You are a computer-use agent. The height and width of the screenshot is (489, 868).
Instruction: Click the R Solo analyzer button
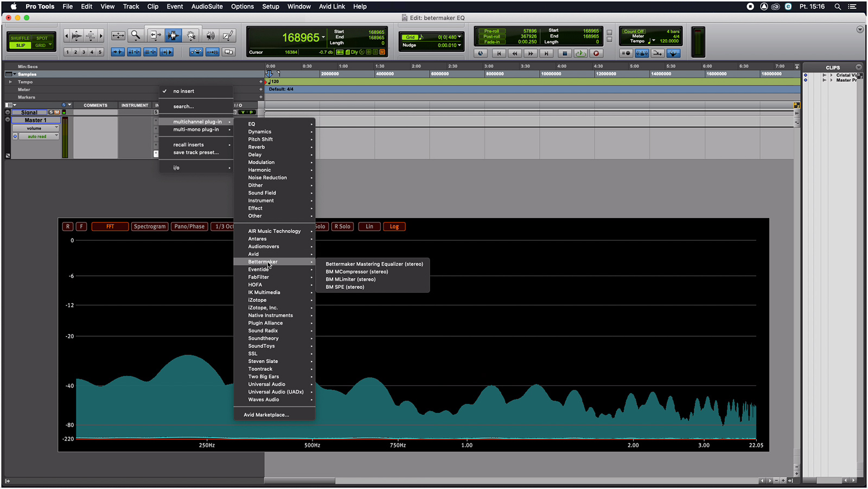point(342,227)
